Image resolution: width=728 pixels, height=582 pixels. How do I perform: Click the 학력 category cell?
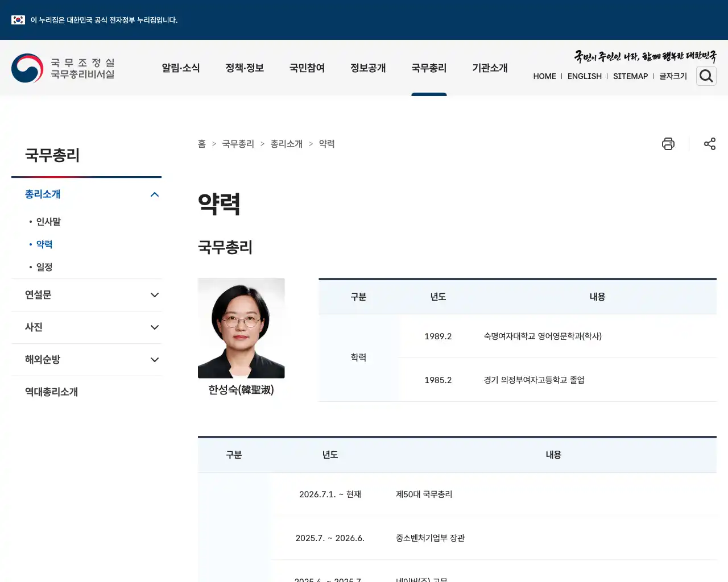pos(358,357)
